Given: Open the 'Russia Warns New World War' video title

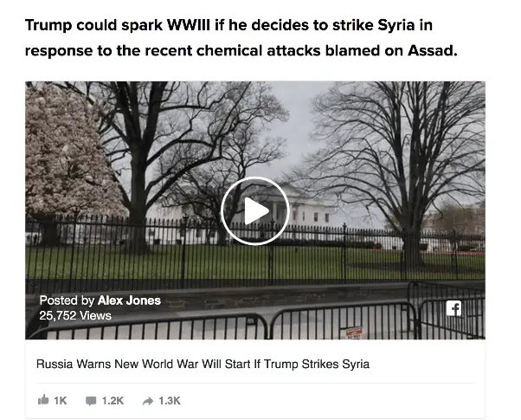Looking at the screenshot, I should coord(203,364).
